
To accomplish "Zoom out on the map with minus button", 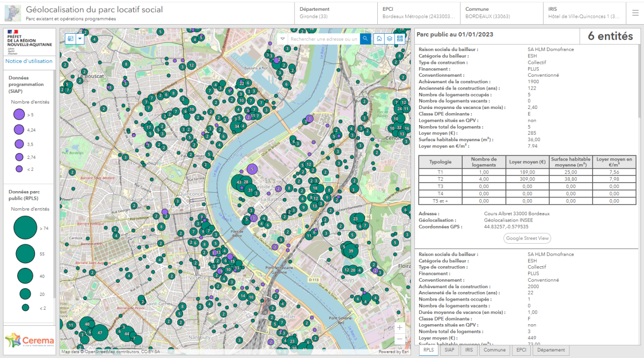I will tap(399, 339).
